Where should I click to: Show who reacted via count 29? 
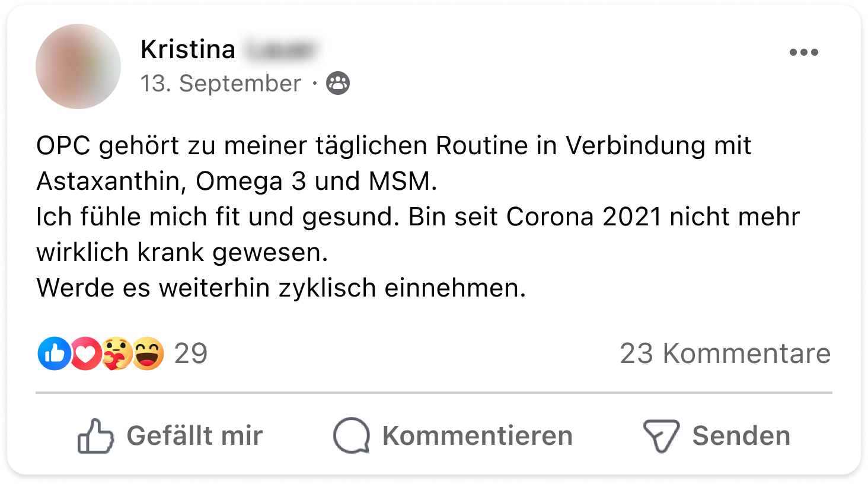(x=191, y=354)
